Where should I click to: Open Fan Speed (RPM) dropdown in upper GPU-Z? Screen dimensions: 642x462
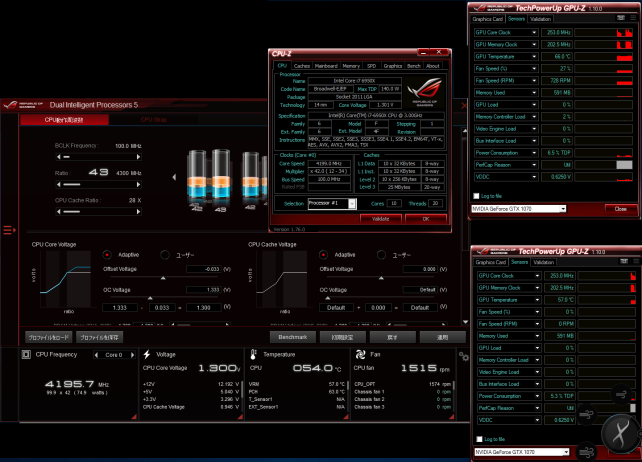(x=534, y=81)
